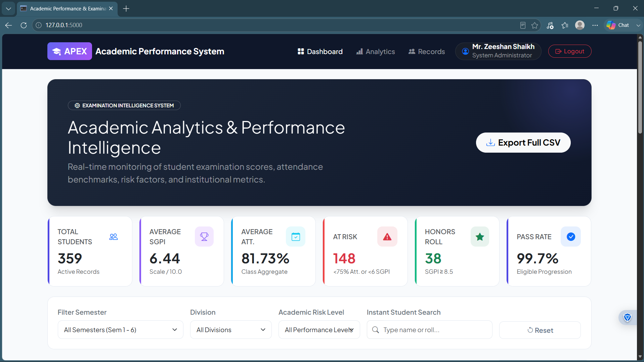Expand the Chat dropdown chevron
644x362 pixels.
tap(638, 25)
